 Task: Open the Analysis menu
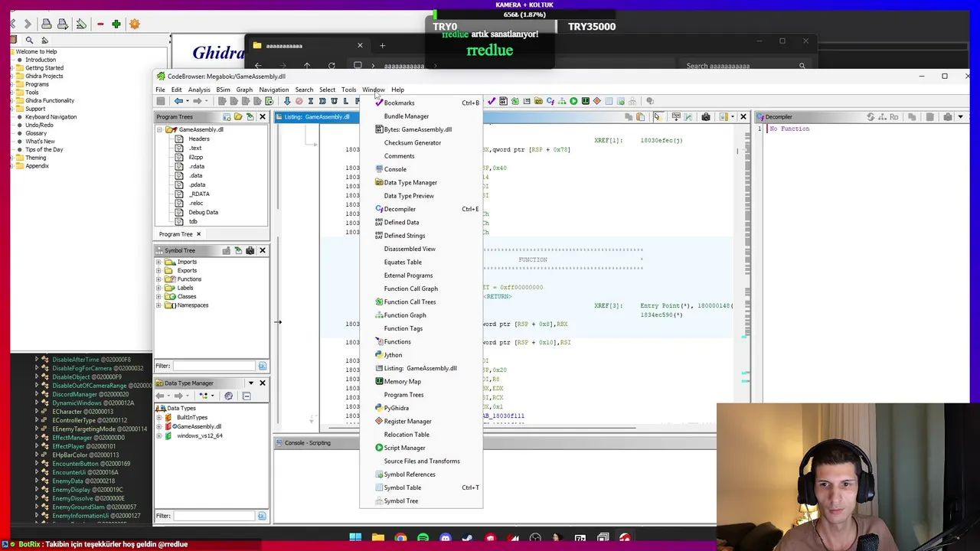pyautogui.click(x=199, y=90)
